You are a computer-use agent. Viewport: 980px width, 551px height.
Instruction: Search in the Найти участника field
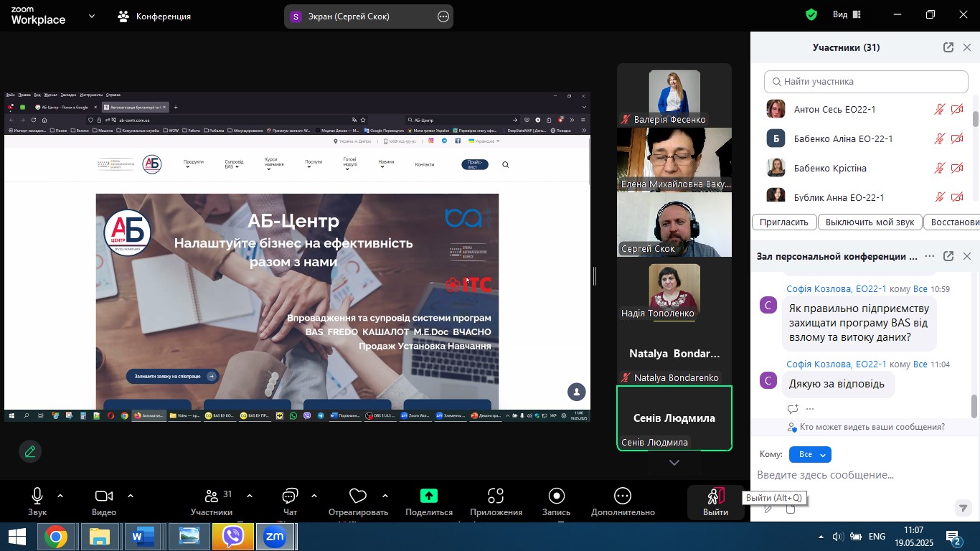click(866, 82)
